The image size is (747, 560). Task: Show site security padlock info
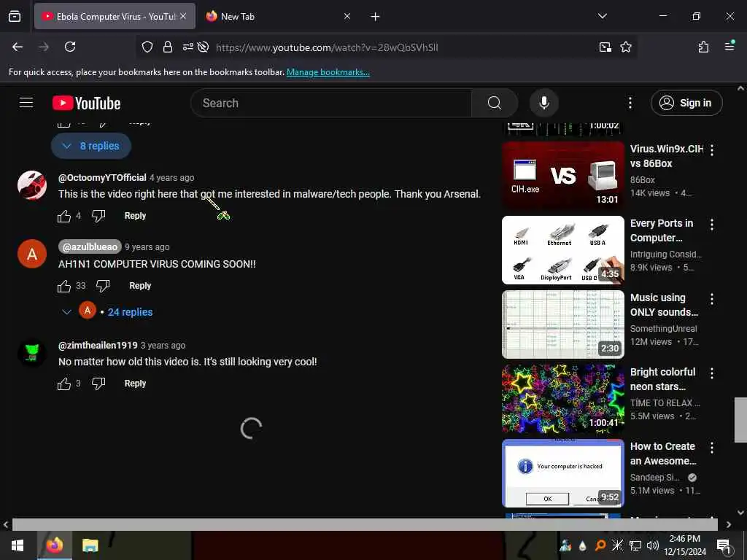click(x=167, y=47)
